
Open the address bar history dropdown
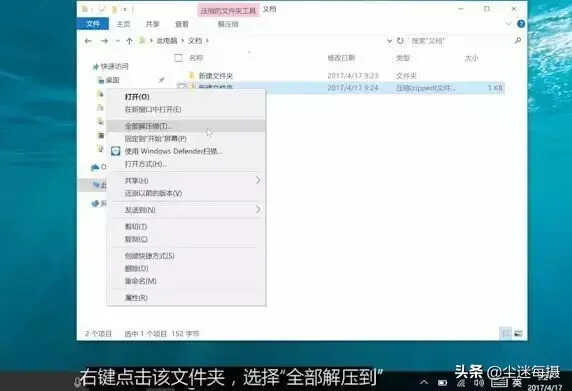389,41
